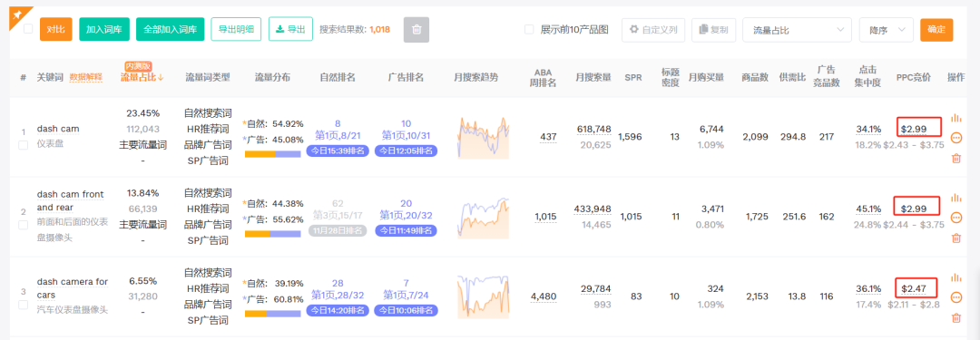Click the 今日12:05排名 badge
980x340 pixels.
pyautogui.click(x=407, y=151)
